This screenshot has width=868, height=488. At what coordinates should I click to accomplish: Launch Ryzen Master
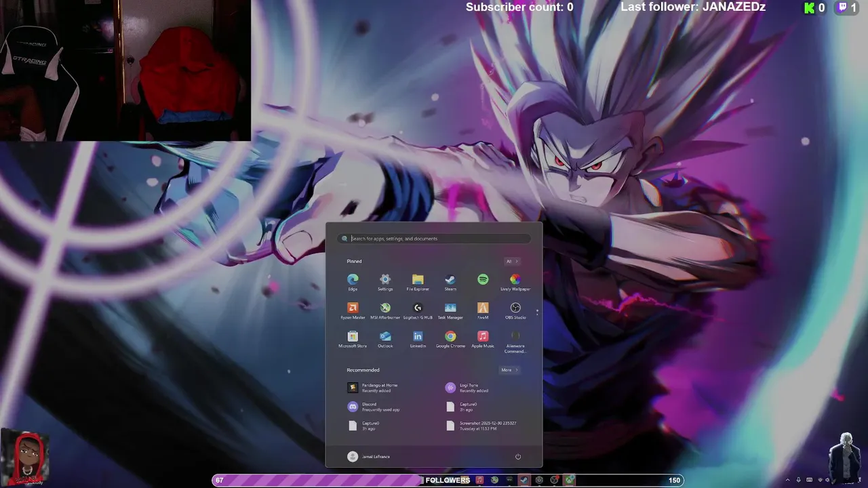click(353, 310)
